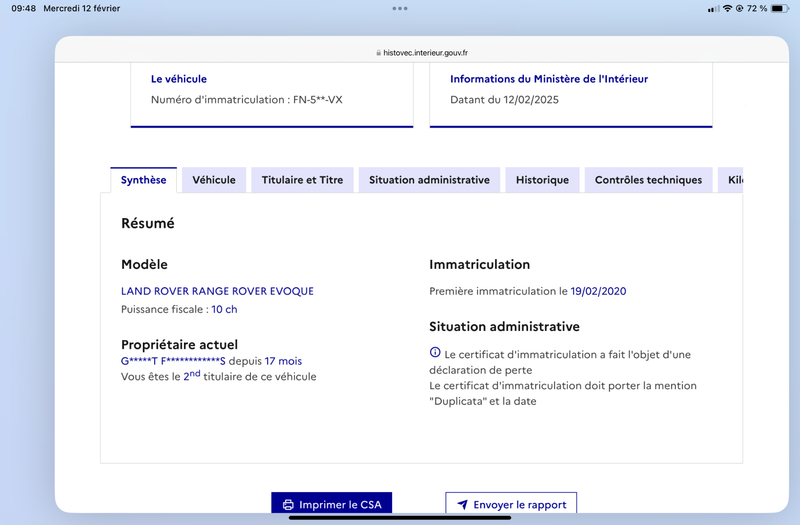Click the printer icon on Imprimer le CSA
This screenshot has width=800, height=525.
coord(288,505)
